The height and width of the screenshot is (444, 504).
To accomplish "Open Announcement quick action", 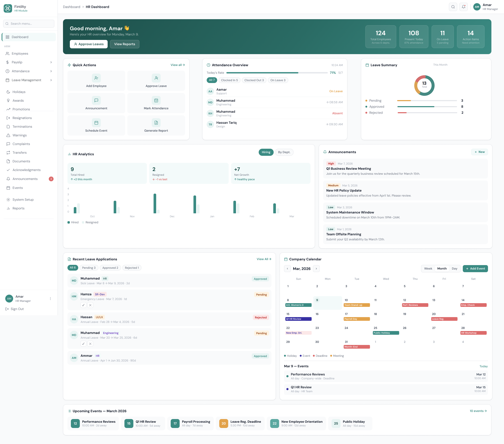I will click(x=96, y=103).
